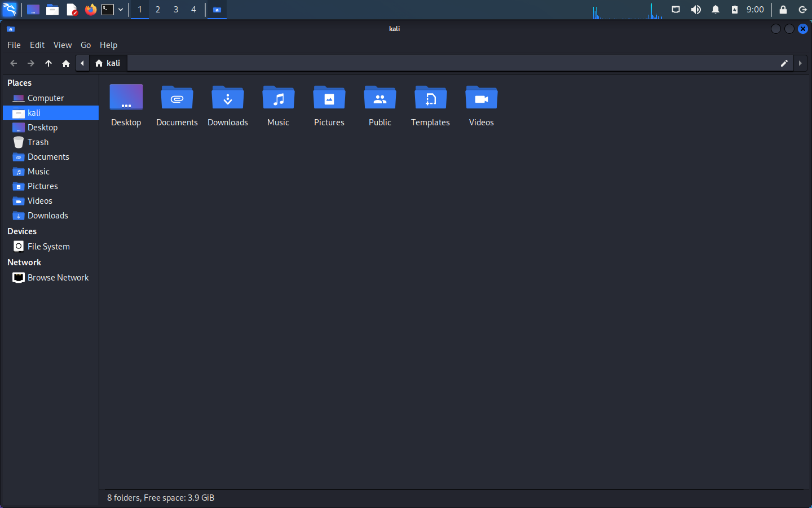Open the Templates folder icon
Image resolution: width=812 pixels, height=508 pixels.
tap(431, 97)
